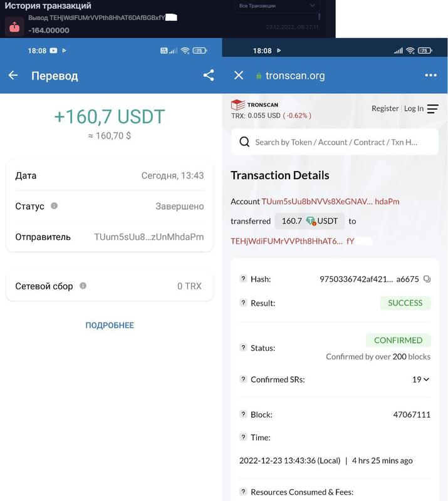Click the Tronscan logo
The width and height of the screenshot is (448, 501).
click(x=254, y=105)
